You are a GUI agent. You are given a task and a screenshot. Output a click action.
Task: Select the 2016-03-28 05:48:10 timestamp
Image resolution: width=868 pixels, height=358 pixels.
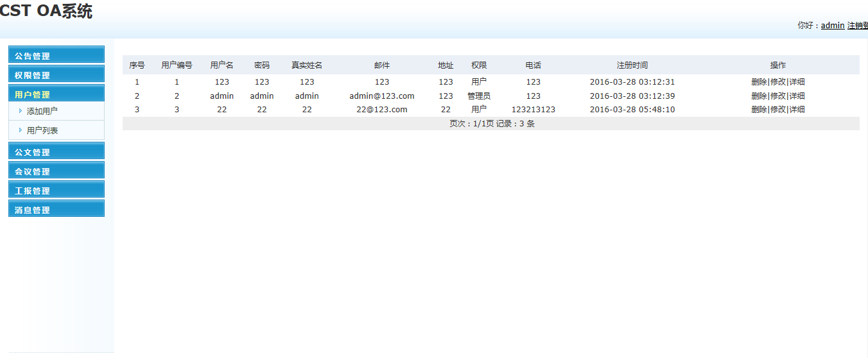coord(632,110)
